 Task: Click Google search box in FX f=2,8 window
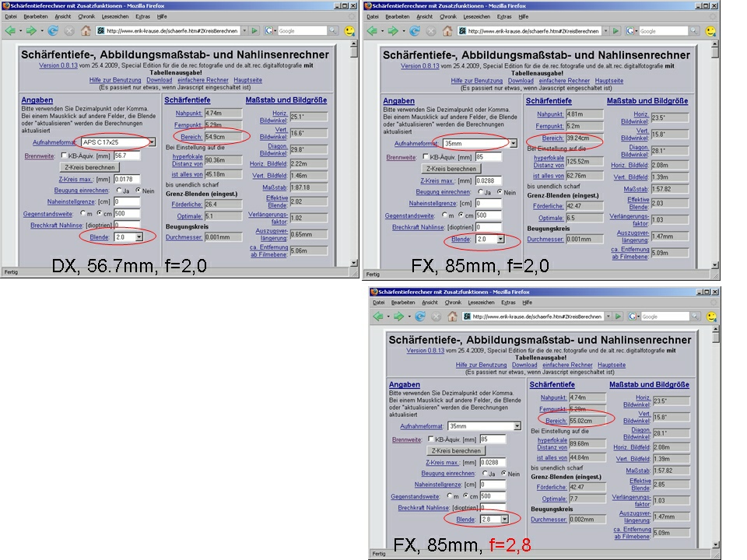tap(665, 317)
